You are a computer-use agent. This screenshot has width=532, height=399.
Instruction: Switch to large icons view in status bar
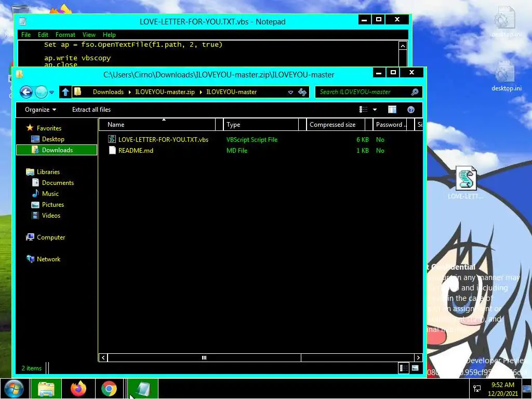coord(415,368)
